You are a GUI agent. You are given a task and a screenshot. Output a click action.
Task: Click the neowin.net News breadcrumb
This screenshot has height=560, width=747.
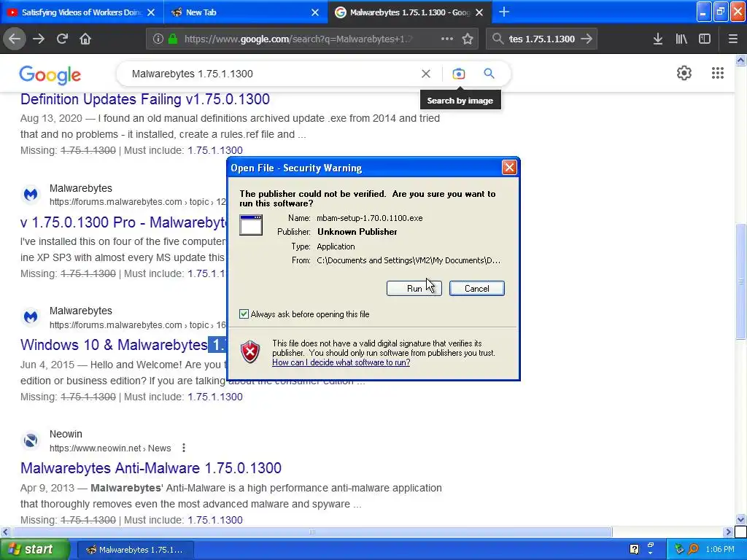click(x=110, y=448)
